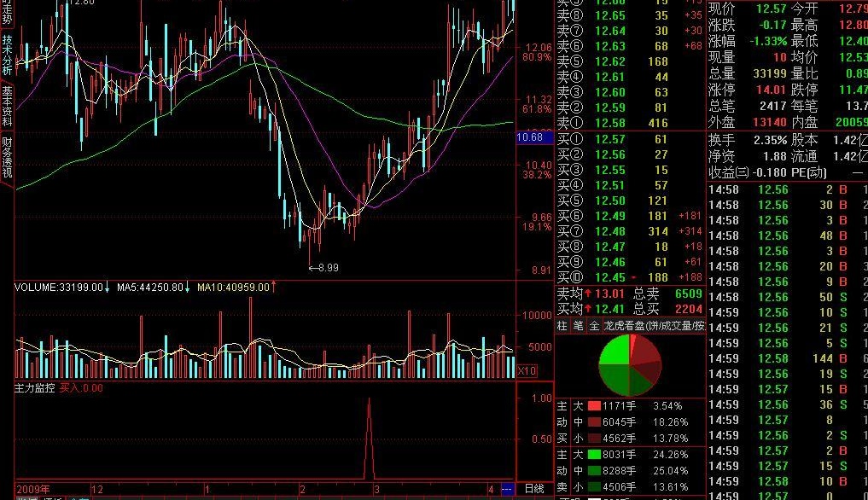
Task: Click the 总笔 2417 quote field
Action: (x=748, y=105)
